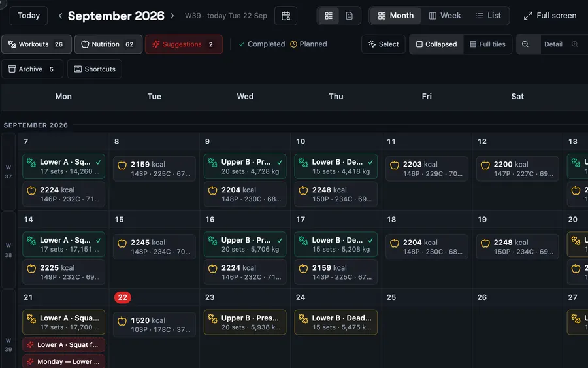Image resolution: width=588 pixels, height=368 pixels.
Task: Click the apple icon on 2203 kcal entry
Action: point(395,165)
